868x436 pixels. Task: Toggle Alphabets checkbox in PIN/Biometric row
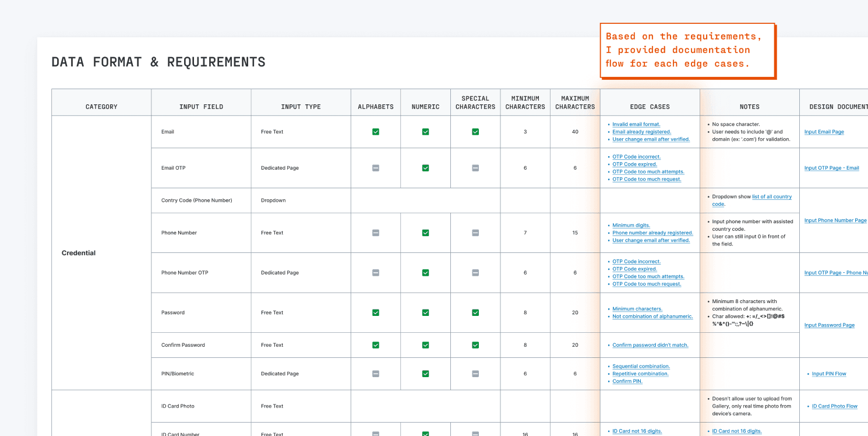(x=376, y=374)
